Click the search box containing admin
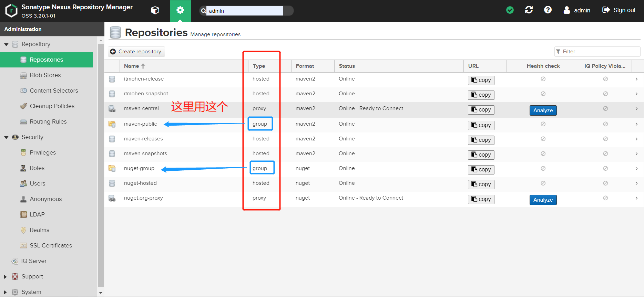The height and width of the screenshot is (297, 644). [x=245, y=11]
